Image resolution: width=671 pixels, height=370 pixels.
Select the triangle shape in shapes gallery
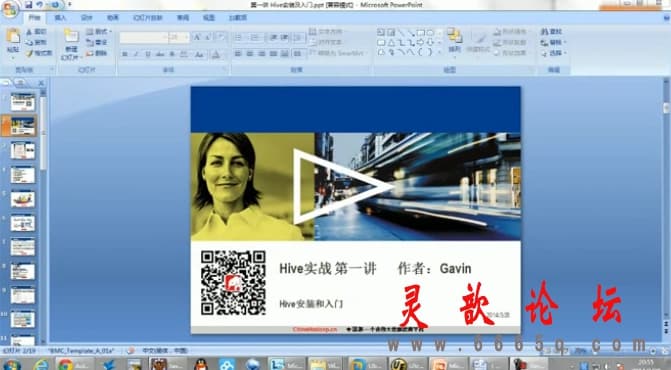click(x=391, y=42)
